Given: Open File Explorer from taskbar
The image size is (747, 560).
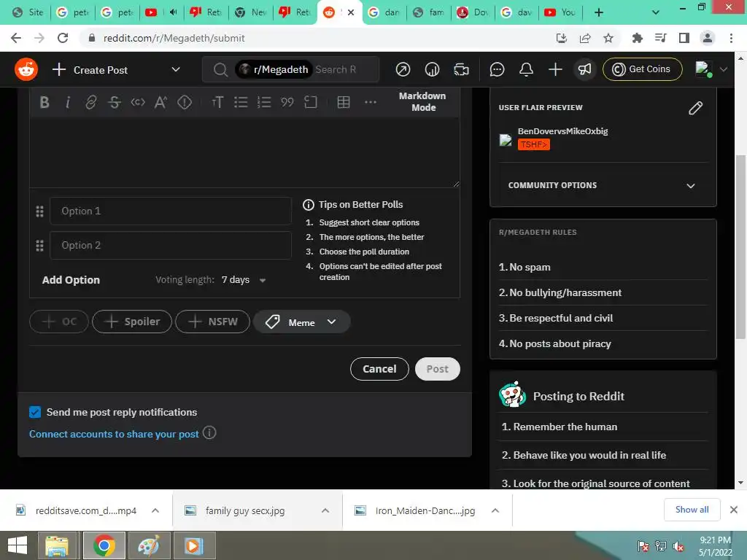Looking at the screenshot, I should coord(57,545).
